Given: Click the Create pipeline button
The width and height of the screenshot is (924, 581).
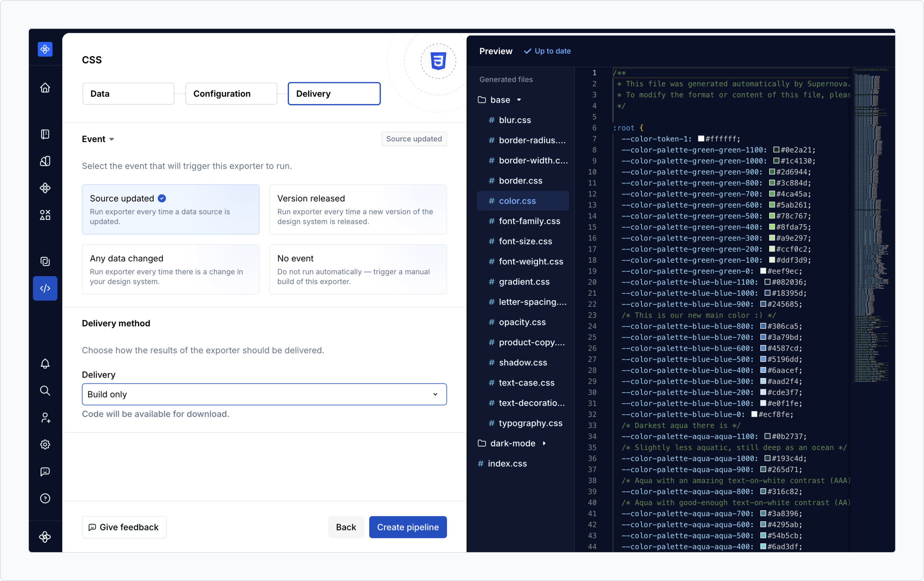Looking at the screenshot, I should 407,527.
